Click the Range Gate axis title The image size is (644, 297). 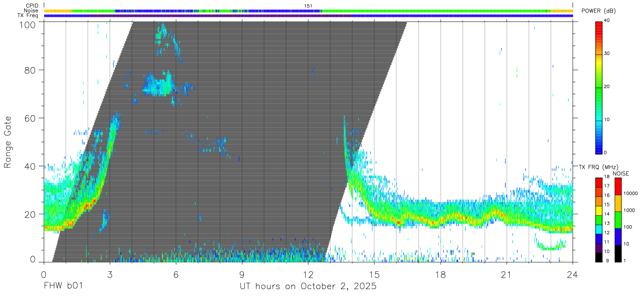[x=8, y=142]
